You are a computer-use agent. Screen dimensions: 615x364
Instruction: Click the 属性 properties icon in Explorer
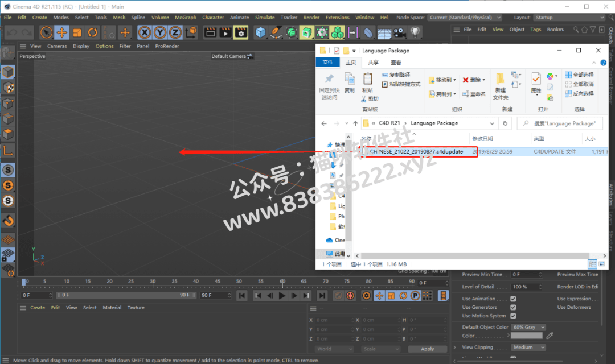(x=536, y=83)
